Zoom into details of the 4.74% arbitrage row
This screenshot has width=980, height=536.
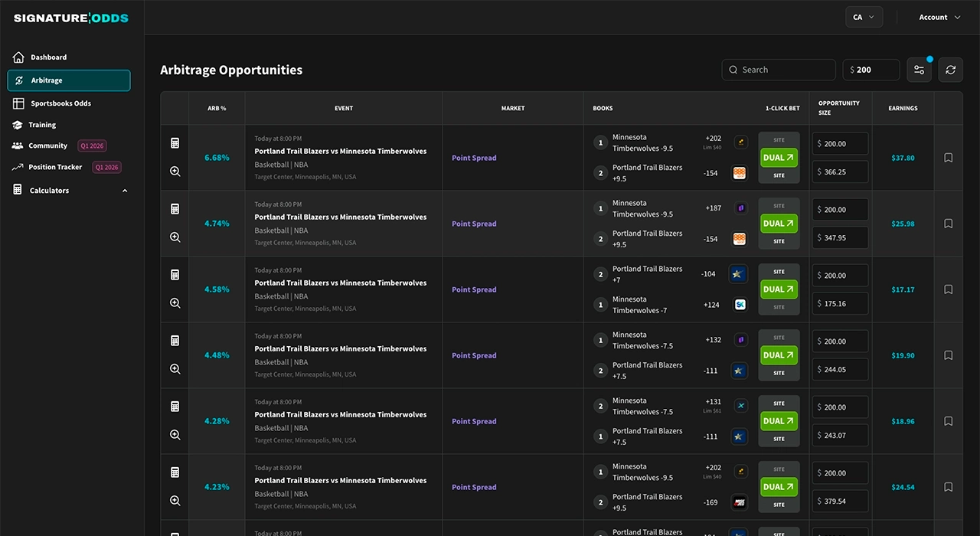175,237
